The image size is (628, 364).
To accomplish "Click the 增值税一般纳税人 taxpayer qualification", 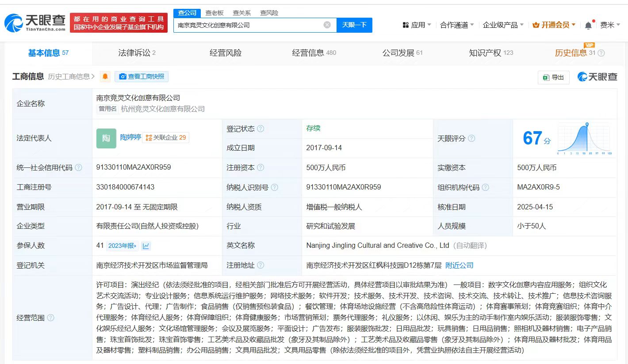I will click(334, 207).
